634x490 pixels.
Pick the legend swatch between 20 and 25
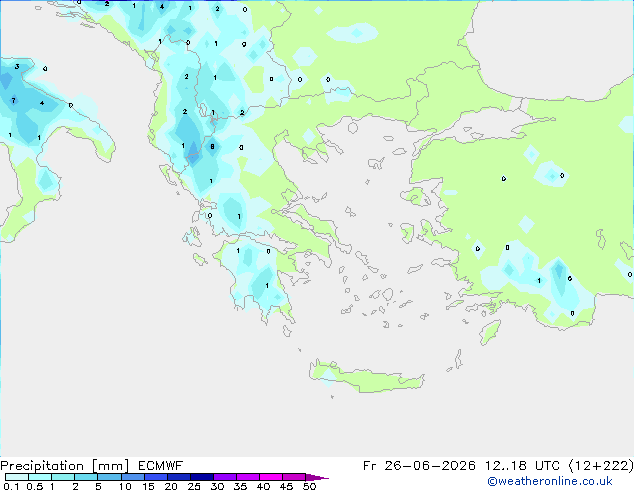[x=179, y=477]
